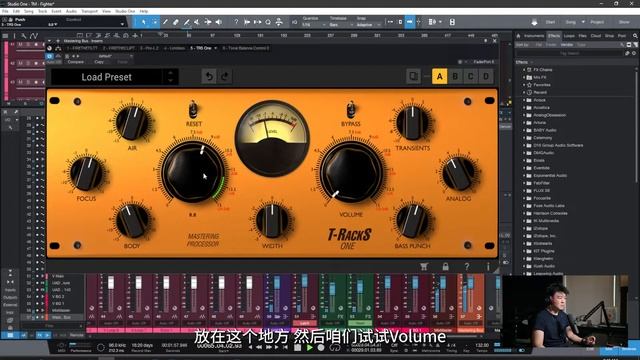Open the question mark help tool
This screenshot has width=640, height=360.
pos(236,22)
